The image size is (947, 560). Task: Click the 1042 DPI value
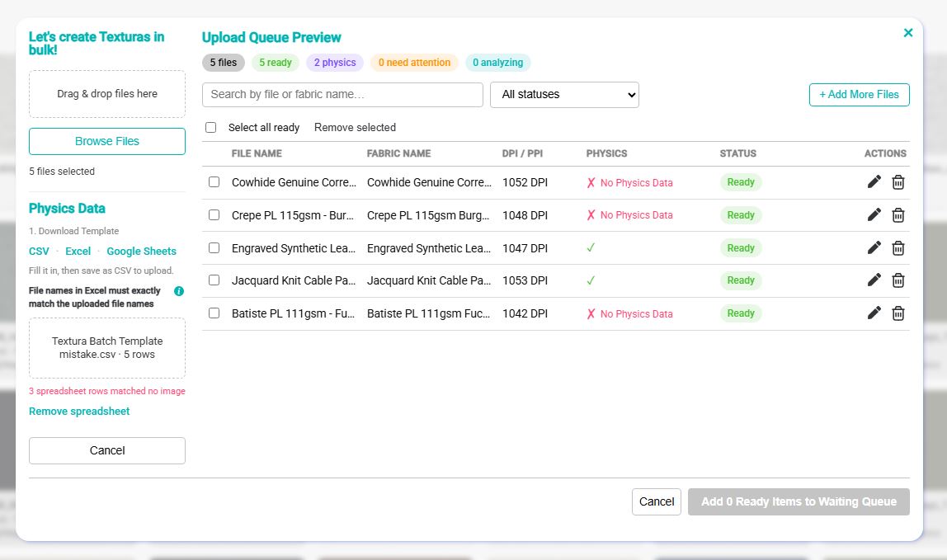point(525,313)
